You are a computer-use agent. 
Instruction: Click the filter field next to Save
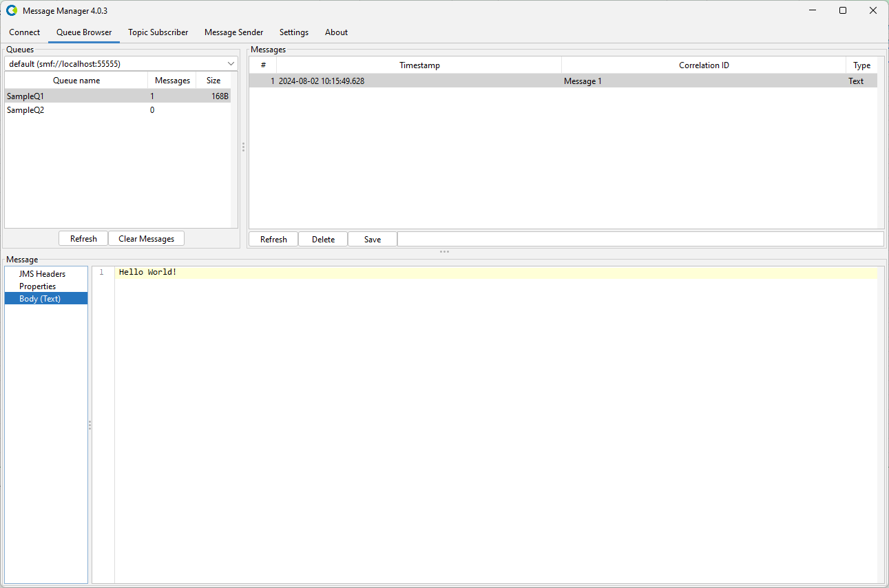point(640,239)
